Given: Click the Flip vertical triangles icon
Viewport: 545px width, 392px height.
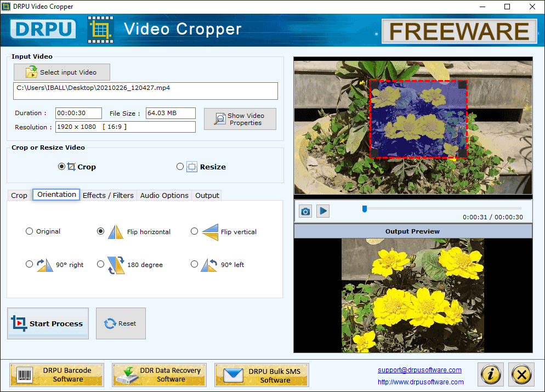Looking at the screenshot, I should tap(211, 232).
